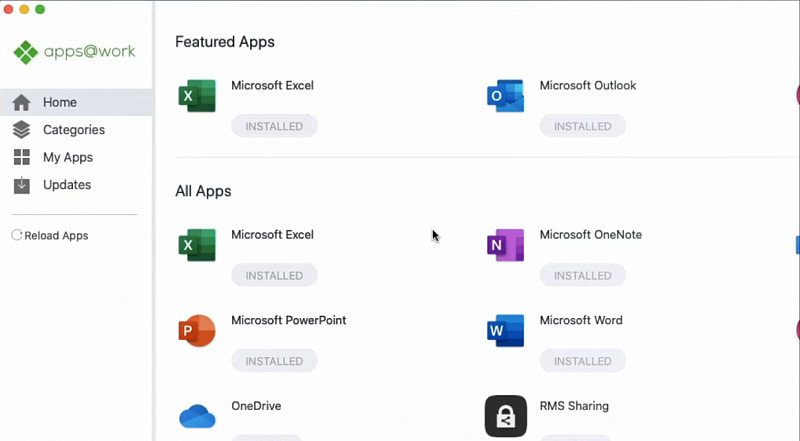The width and height of the screenshot is (800, 441).
Task: Go to the Home section
Action: [x=76, y=102]
